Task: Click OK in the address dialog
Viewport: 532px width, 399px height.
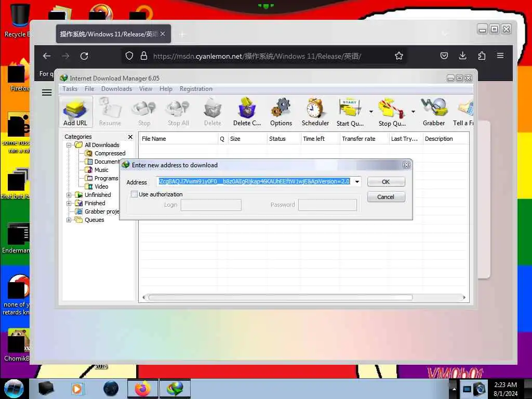Action: 386,181
